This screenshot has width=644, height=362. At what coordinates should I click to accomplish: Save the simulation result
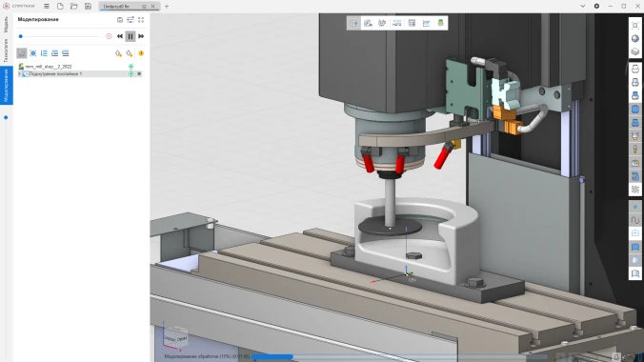(x=119, y=20)
